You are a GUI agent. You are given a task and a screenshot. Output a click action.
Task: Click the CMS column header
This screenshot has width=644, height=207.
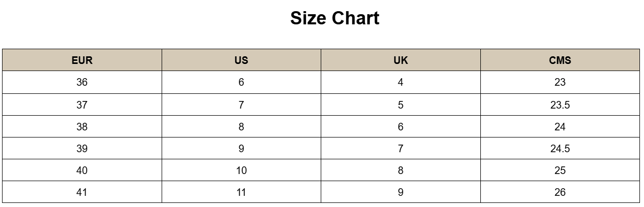tap(560, 60)
